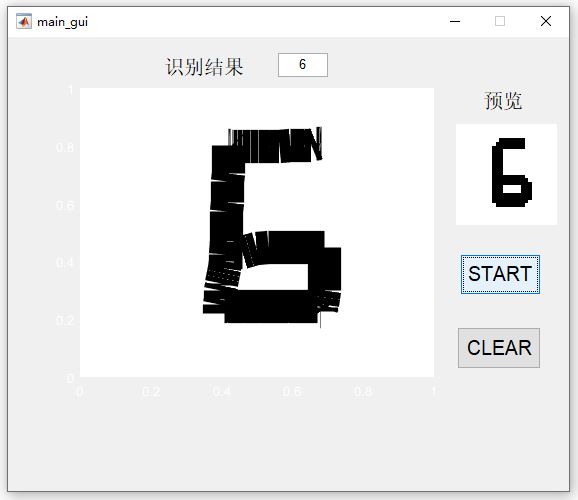The height and width of the screenshot is (500, 578).
Task: Click the 0.6 tick on the vertical axis
Action: pyautogui.click(x=65, y=205)
